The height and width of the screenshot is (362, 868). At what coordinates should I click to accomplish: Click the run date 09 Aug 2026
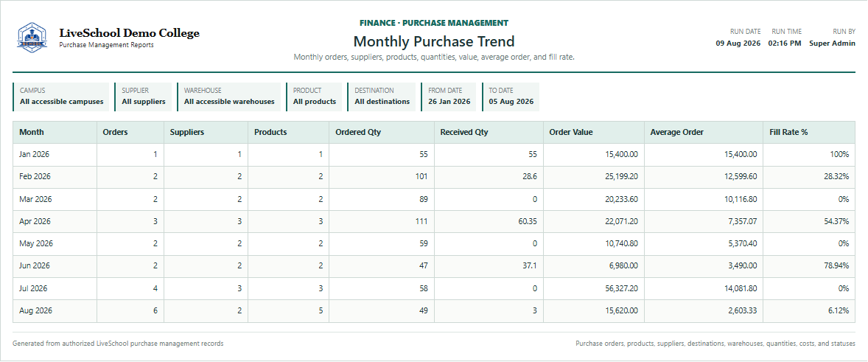point(738,43)
